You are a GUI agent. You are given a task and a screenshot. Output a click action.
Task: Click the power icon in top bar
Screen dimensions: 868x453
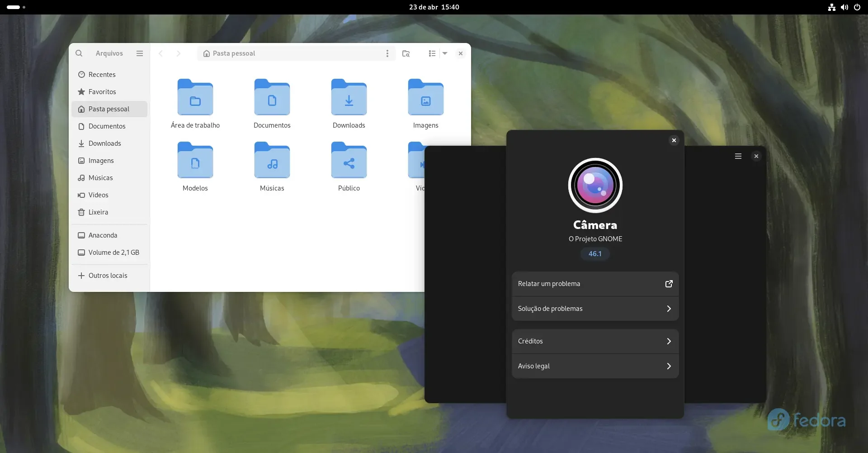(857, 7)
